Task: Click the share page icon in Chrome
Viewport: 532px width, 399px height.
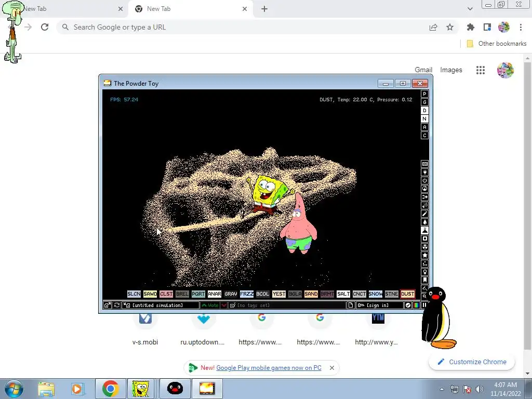Action: pyautogui.click(x=433, y=27)
